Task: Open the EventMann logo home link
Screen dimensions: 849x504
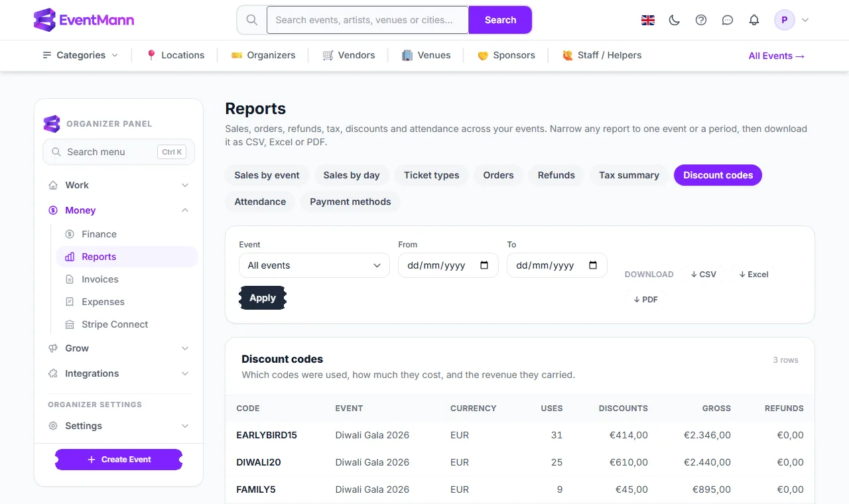Action: [84, 20]
